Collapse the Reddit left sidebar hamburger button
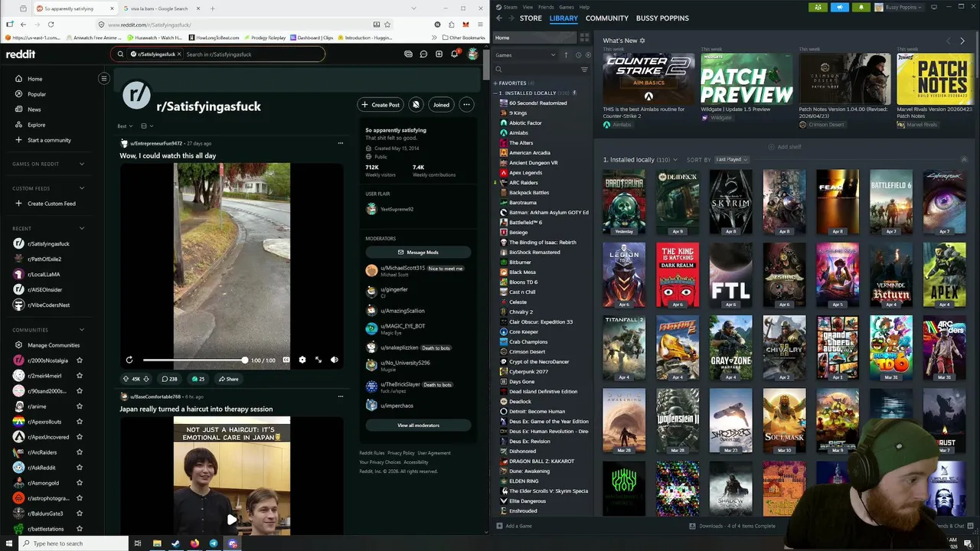980x551 pixels. (x=104, y=78)
